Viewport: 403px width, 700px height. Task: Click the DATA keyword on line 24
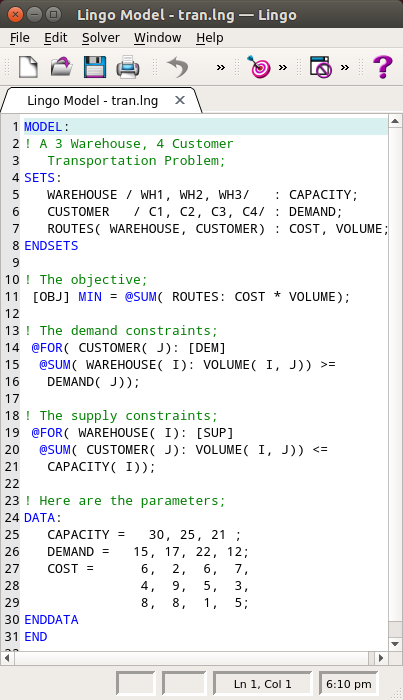[40, 517]
